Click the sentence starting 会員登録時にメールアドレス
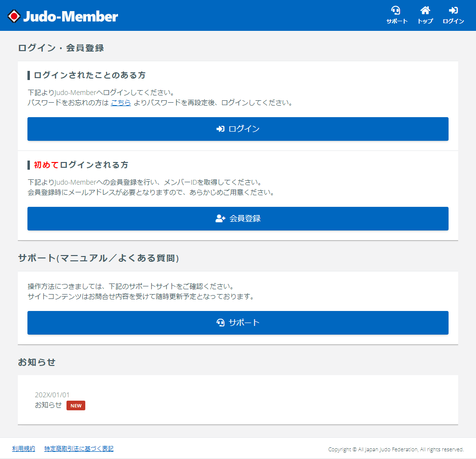Viewport: 476px width, 459px height. click(152, 192)
